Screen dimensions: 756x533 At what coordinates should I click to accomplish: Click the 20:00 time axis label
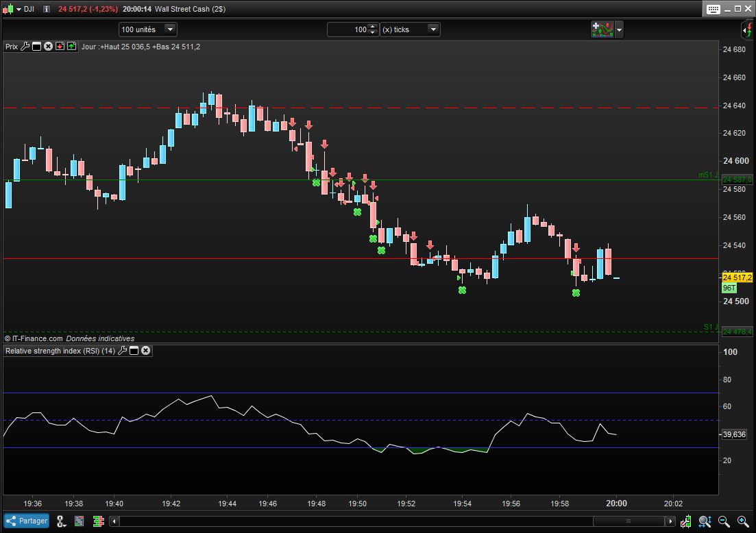616,503
